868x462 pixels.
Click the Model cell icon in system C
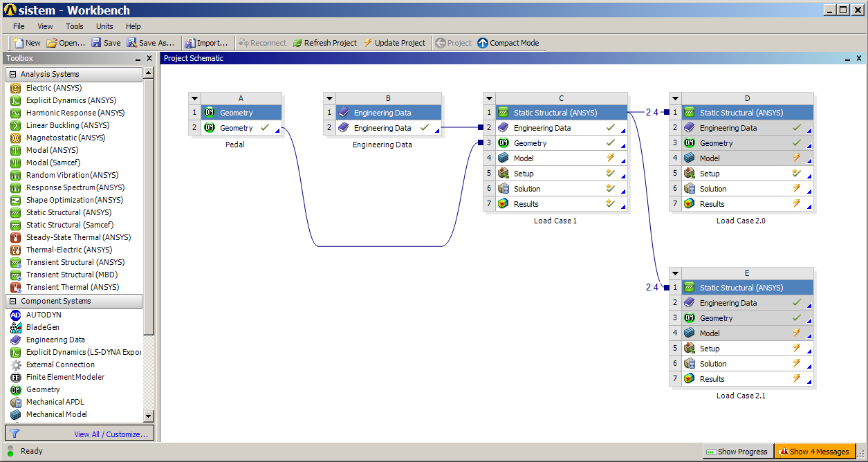pos(504,158)
